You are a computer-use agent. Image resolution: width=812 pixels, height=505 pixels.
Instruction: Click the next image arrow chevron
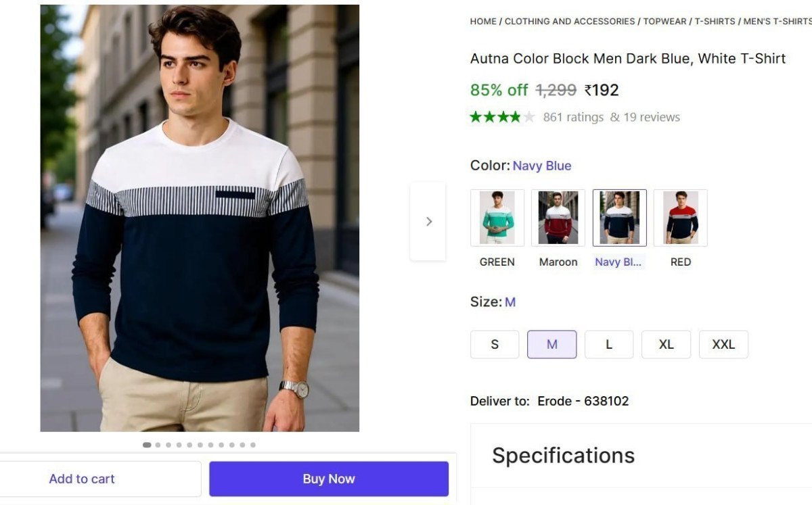pos(428,221)
